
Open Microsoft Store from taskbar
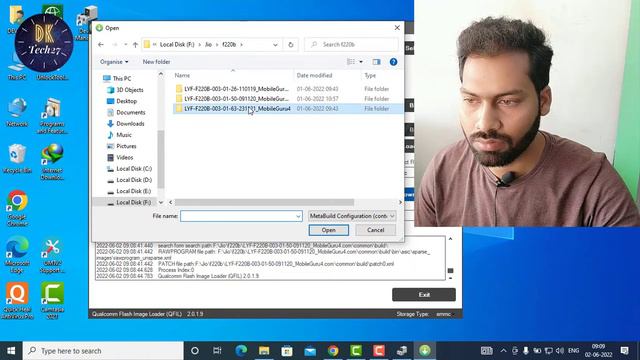287,351
